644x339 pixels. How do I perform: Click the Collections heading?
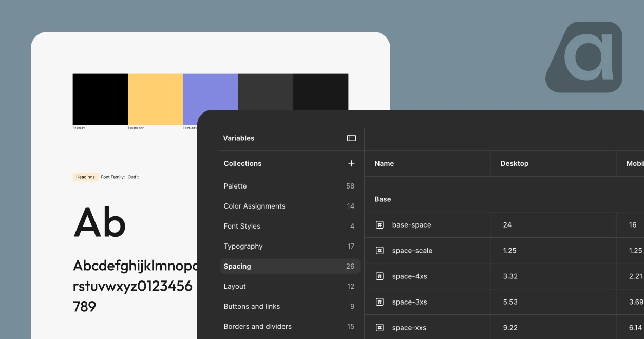click(242, 163)
